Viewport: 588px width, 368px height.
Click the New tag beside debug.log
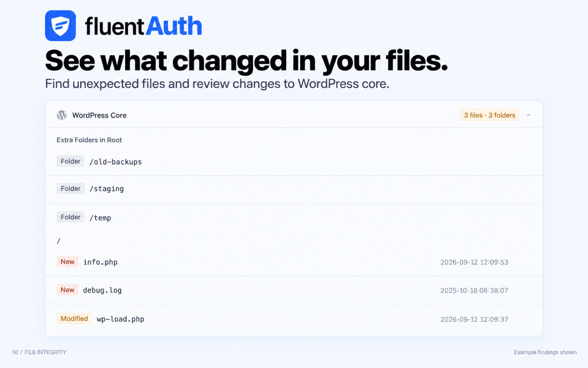coord(67,290)
